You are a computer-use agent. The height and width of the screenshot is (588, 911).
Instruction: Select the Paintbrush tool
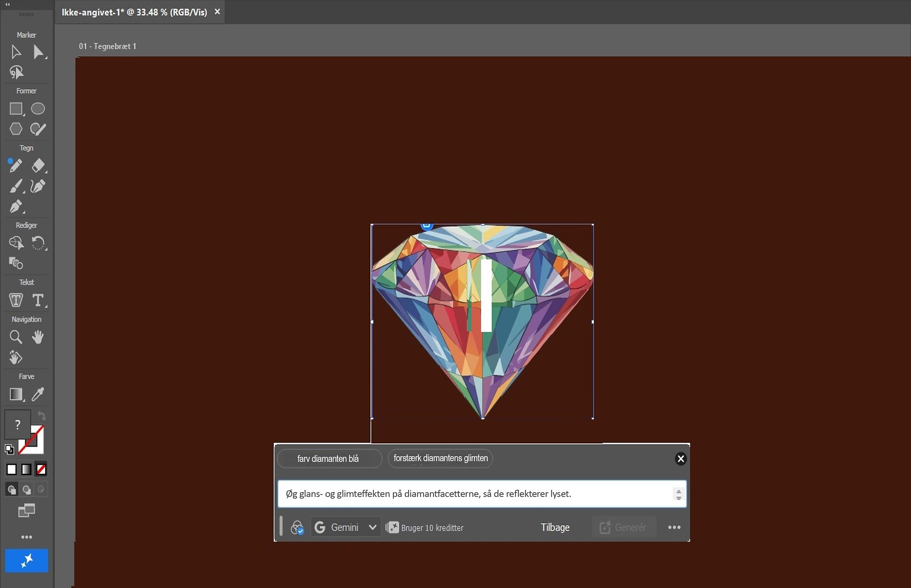click(x=16, y=186)
